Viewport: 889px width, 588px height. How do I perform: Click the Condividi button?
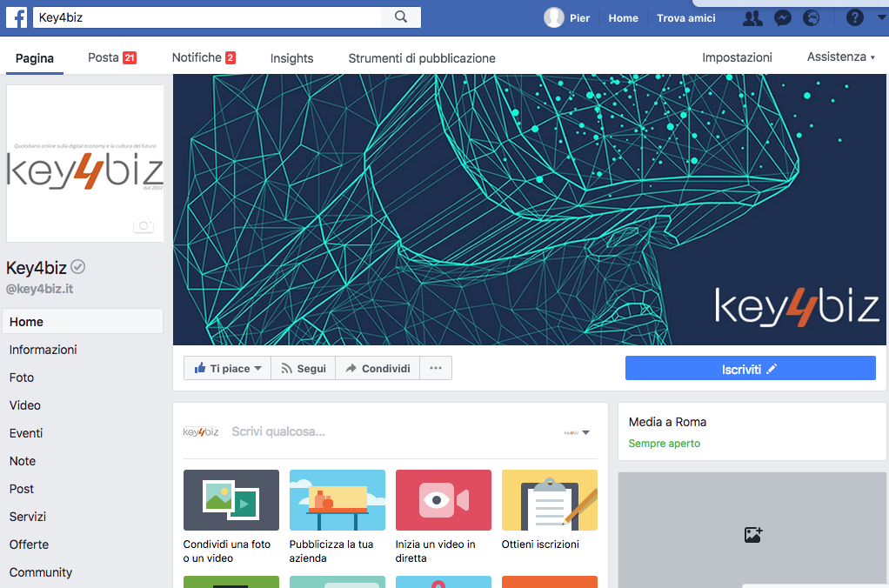tap(378, 368)
